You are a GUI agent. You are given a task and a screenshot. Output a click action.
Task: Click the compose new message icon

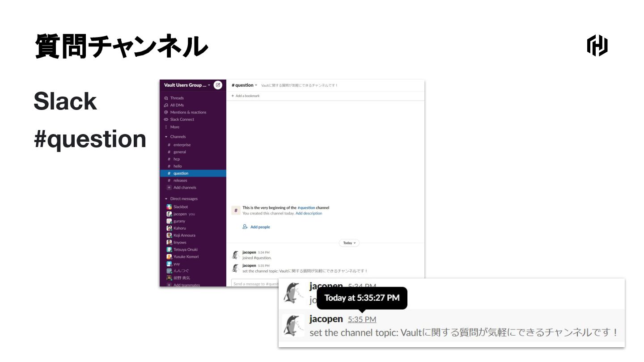point(218,85)
